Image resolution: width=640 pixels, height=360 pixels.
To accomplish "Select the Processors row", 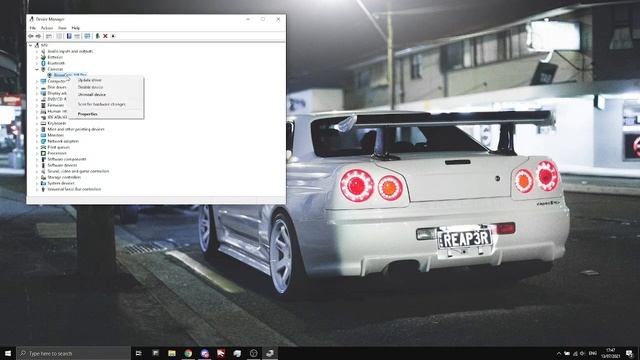I will [57, 153].
